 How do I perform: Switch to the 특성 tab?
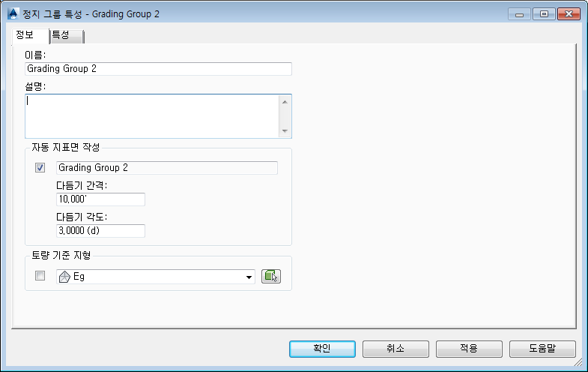[66, 35]
